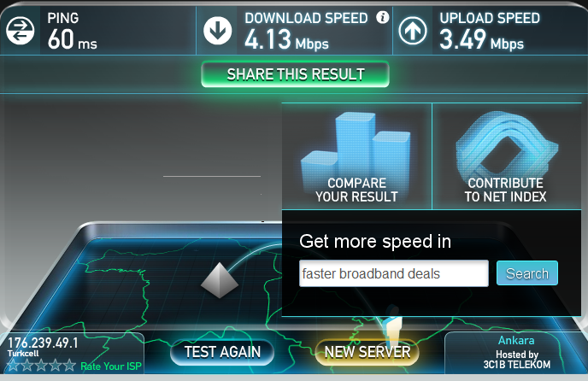588x381 pixels.
Task: Rate ISP with third star
Action: point(41,366)
